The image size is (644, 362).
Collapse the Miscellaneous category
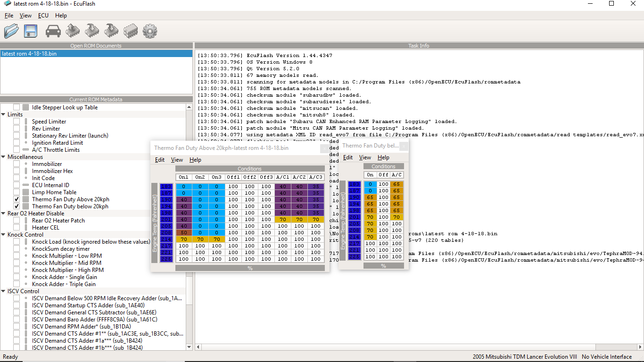[3, 157]
